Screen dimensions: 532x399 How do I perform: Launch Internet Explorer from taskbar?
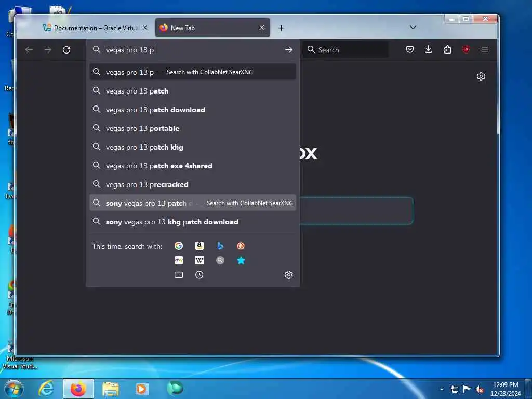pyautogui.click(x=46, y=389)
